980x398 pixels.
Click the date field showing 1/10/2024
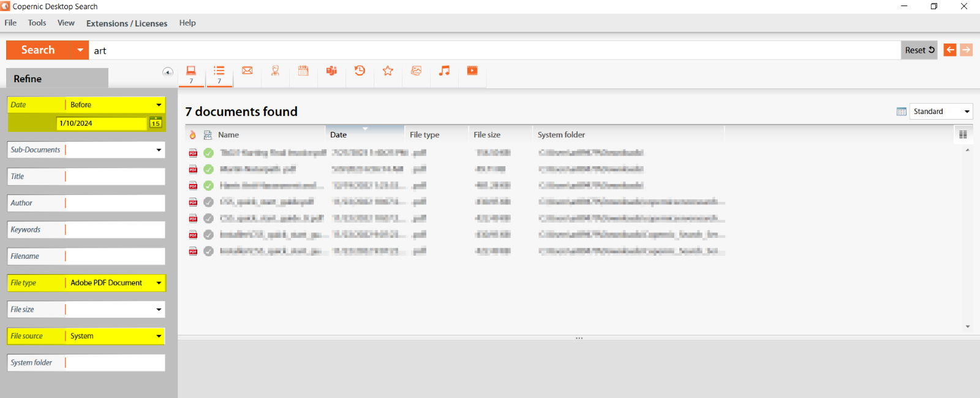[x=102, y=123]
